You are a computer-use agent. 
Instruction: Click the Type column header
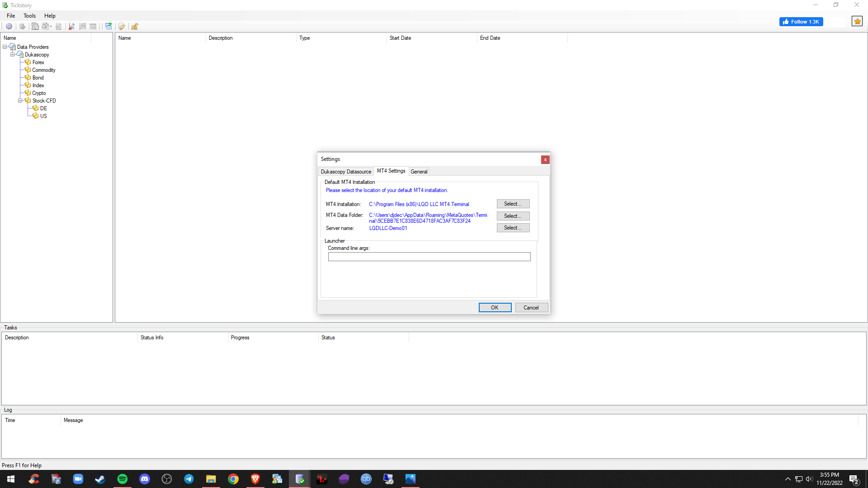point(341,38)
